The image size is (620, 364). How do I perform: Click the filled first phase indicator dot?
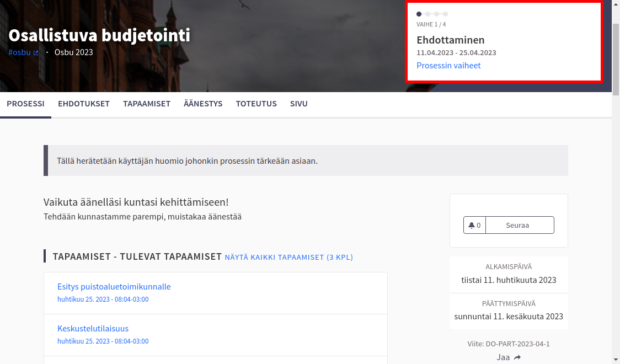point(419,14)
